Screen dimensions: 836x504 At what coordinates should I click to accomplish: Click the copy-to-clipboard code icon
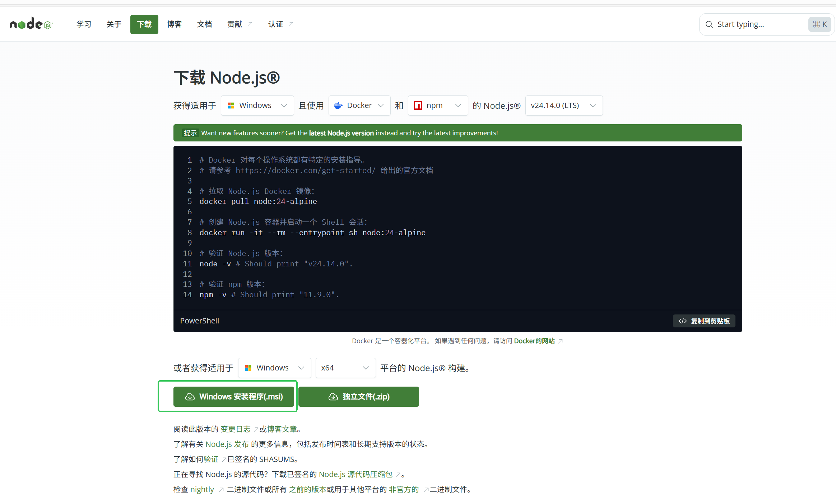point(682,321)
